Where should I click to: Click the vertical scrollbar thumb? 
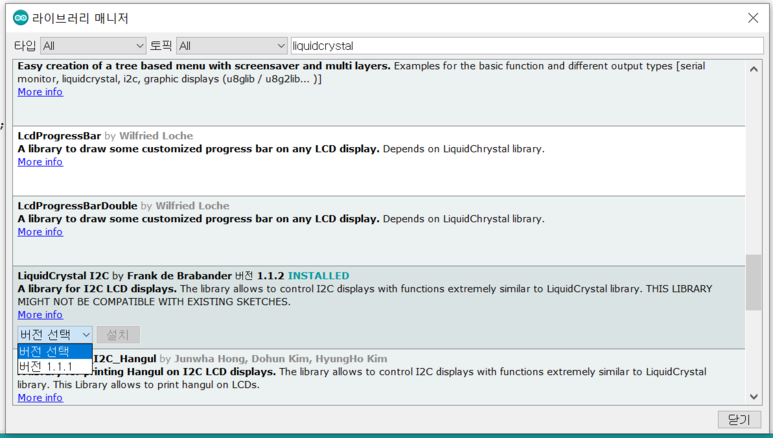pyautogui.click(x=753, y=282)
